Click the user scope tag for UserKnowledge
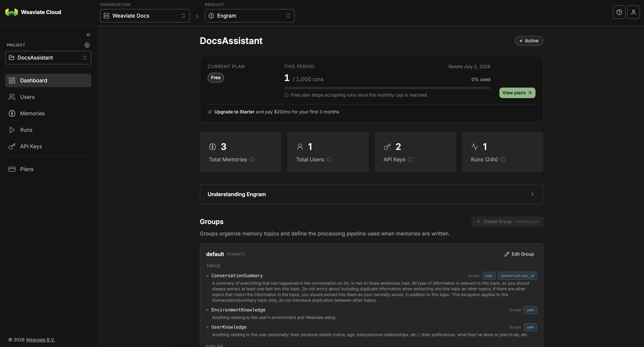The width and height of the screenshot is (644, 347). (x=530, y=327)
